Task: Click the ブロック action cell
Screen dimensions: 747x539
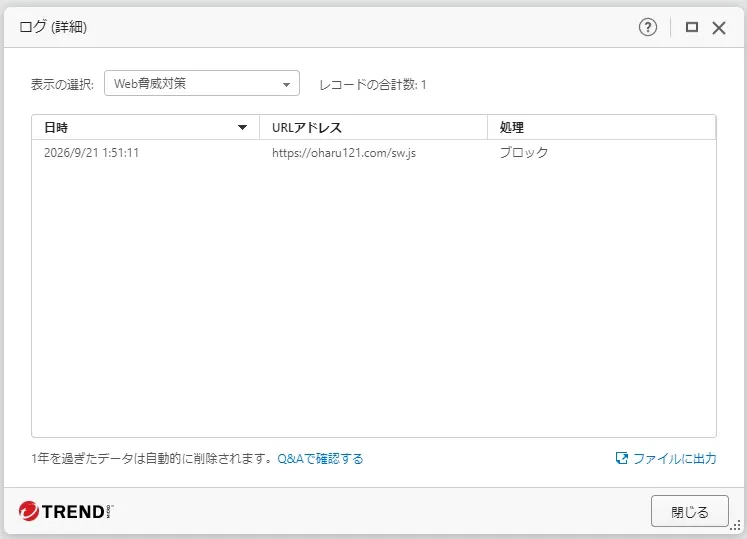Action: 524,153
